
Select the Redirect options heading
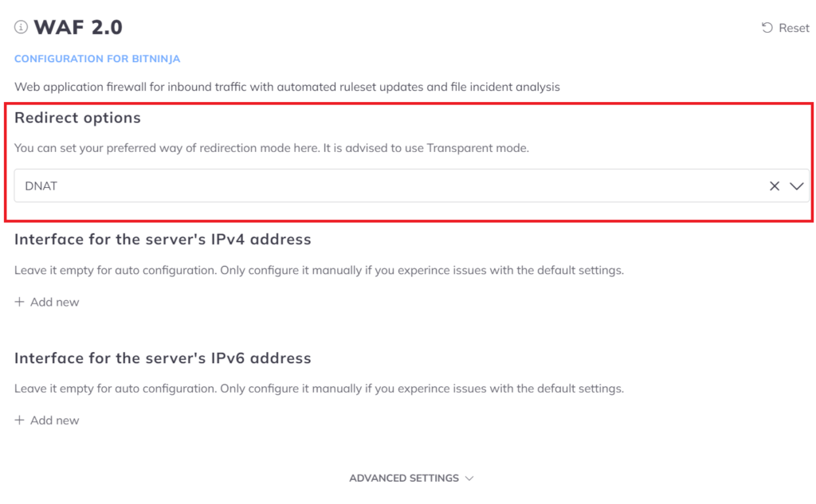coord(77,118)
